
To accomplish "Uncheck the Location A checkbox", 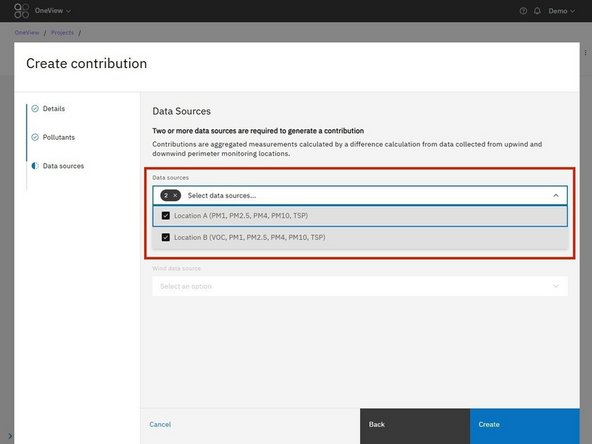I will pos(166,216).
